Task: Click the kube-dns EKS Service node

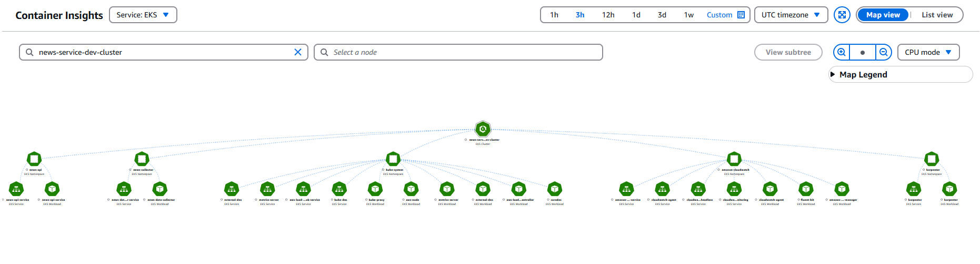Action: (339, 189)
